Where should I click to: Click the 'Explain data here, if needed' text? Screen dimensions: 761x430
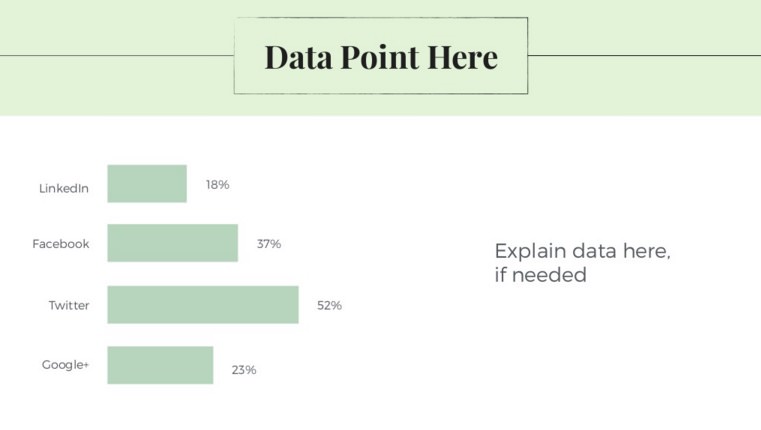(582, 263)
